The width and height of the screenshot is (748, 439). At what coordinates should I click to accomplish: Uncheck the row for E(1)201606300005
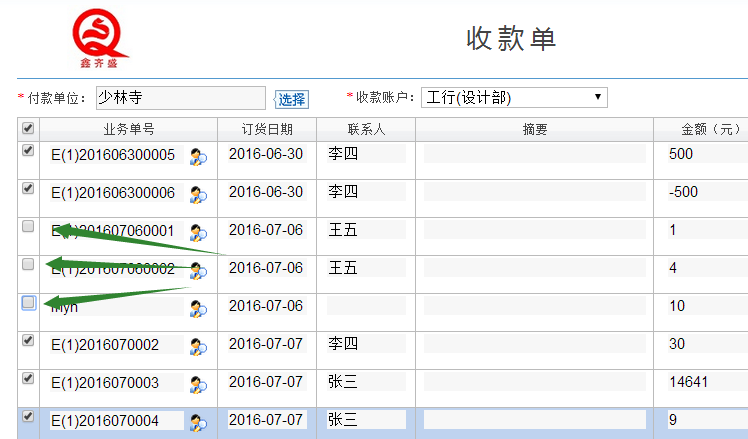point(28,150)
